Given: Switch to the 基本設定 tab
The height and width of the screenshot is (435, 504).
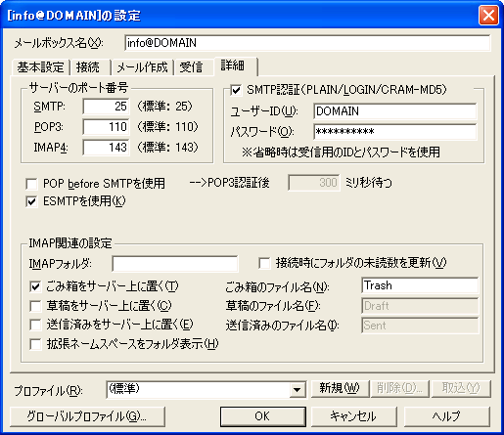Looking at the screenshot, I should [x=41, y=67].
